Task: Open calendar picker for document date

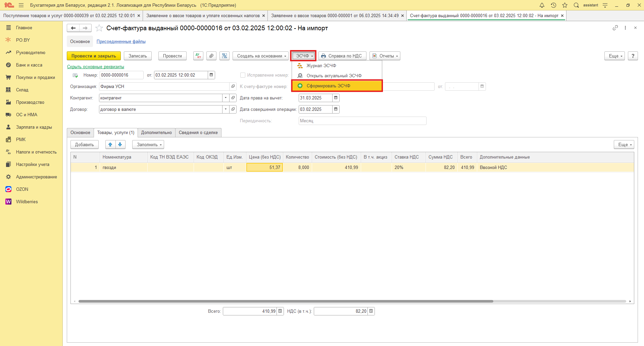Action: coord(211,75)
